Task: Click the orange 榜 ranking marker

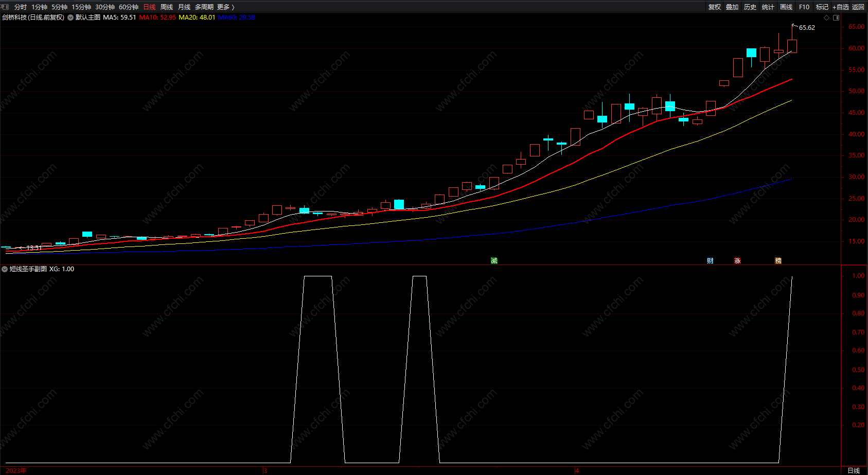Action: (x=778, y=261)
